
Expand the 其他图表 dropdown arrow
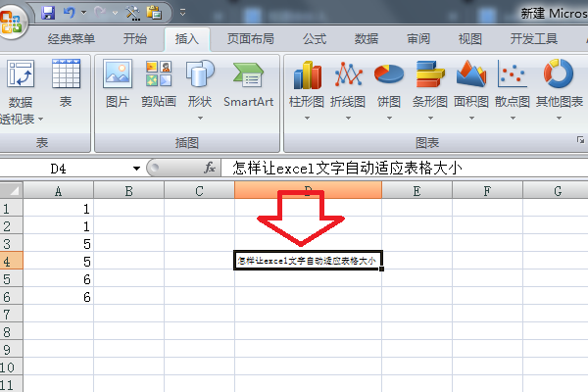tap(560, 119)
